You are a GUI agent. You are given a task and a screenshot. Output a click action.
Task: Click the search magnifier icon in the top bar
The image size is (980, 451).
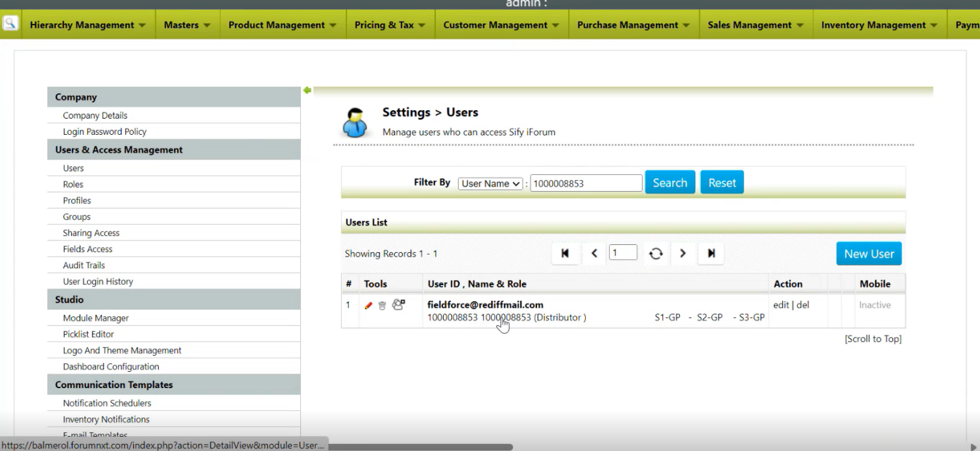pyautogui.click(x=10, y=25)
